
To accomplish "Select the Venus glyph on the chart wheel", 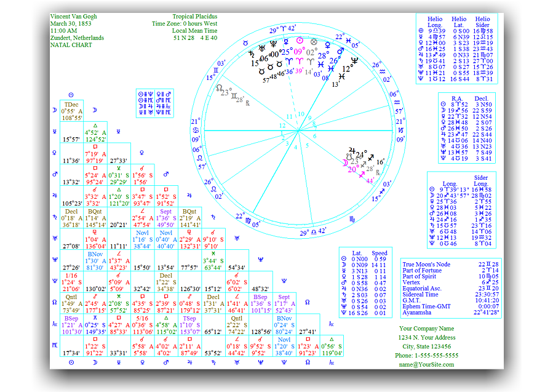I will click(x=328, y=45).
